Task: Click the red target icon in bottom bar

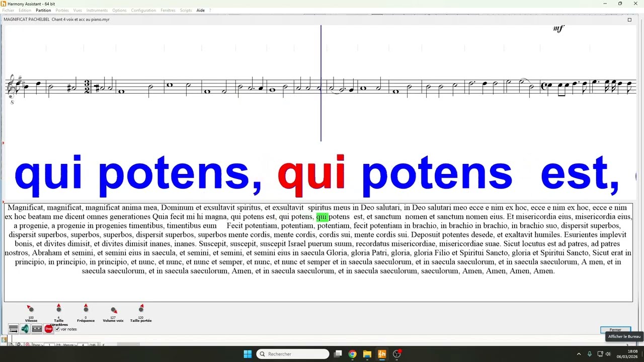Action: 27,345
